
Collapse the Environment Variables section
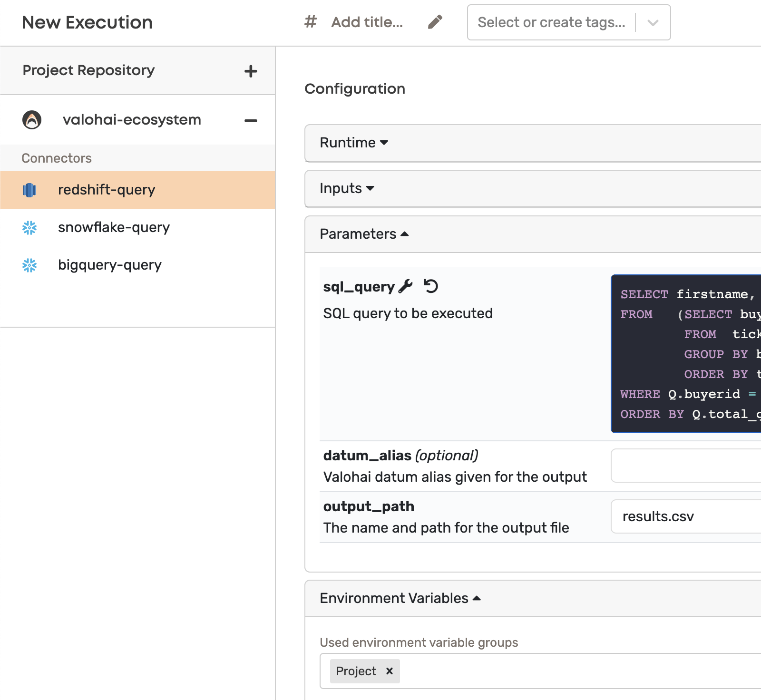(533, 598)
